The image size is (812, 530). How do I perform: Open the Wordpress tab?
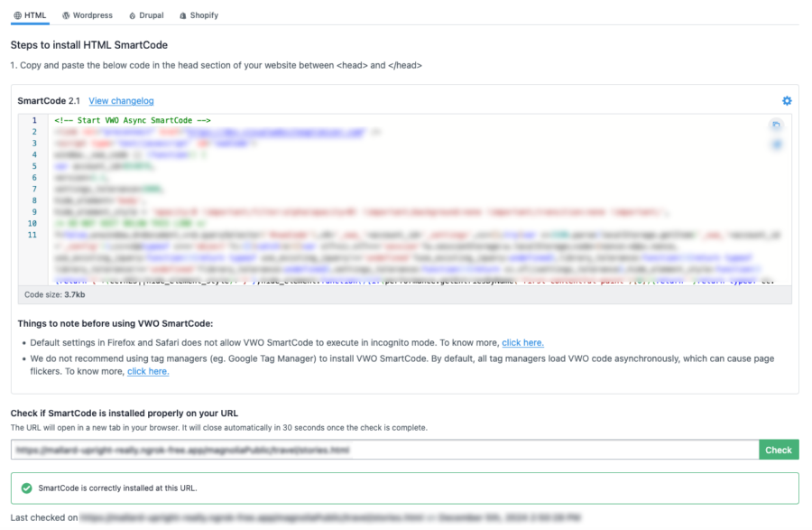tap(93, 15)
